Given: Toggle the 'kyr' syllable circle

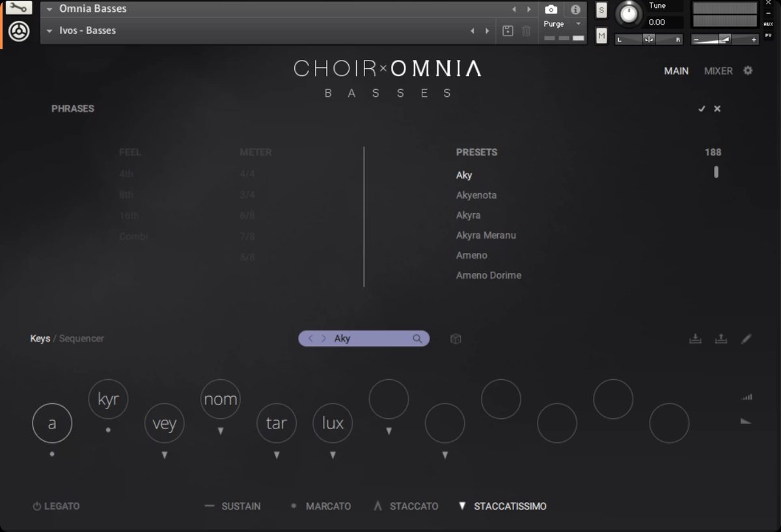Looking at the screenshot, I should click(108, 399).
